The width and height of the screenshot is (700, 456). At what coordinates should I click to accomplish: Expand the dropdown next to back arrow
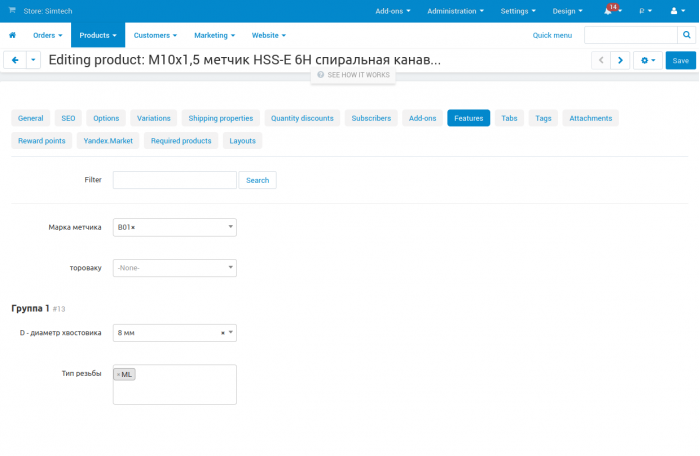[x=33, y=60]
